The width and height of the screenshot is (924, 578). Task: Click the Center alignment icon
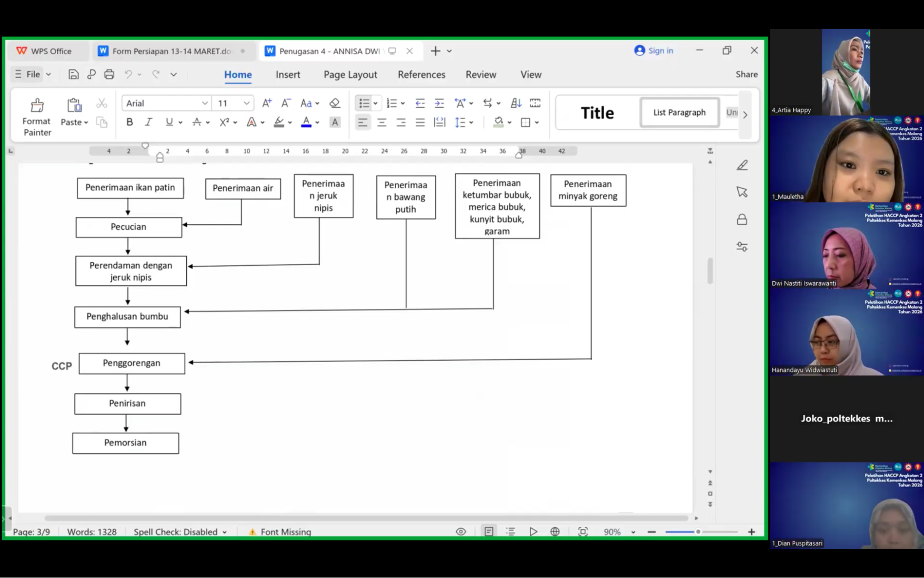[x=382, y=123]
